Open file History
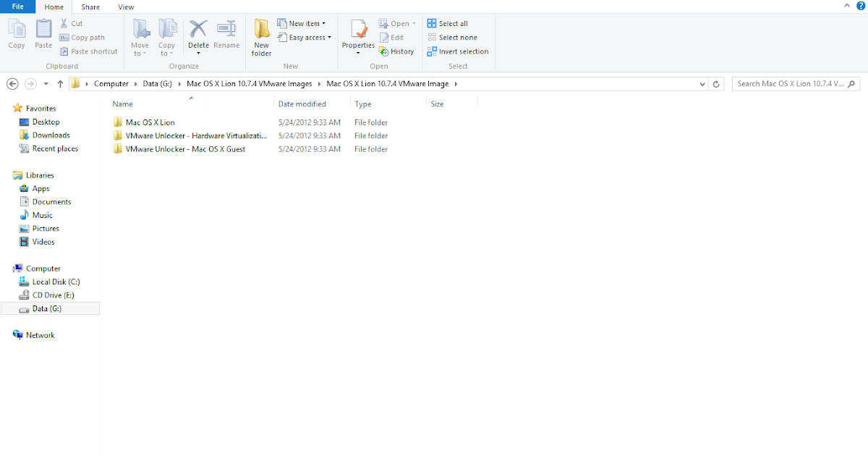The height and width of the screenshot is (456, 868). coord(396,51)
